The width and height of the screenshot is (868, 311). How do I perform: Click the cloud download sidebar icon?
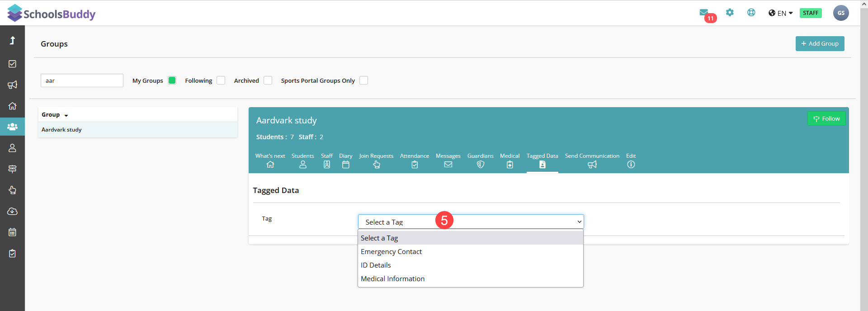point(12,211)
